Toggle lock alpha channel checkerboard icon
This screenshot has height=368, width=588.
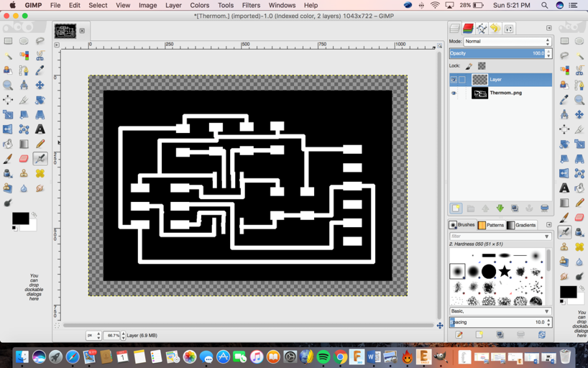[482, 66]
